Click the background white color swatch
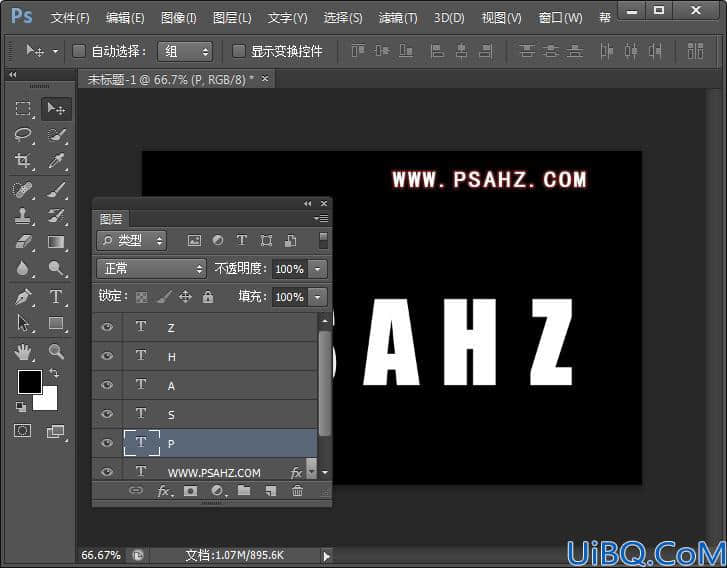This screenshot has height=568, width=727. click(49, 402)
